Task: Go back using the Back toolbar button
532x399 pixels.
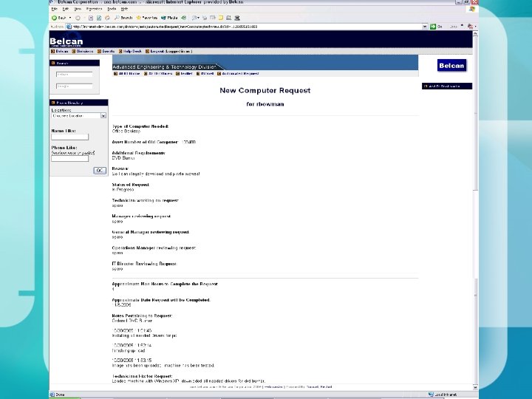Action: point(59,18)
